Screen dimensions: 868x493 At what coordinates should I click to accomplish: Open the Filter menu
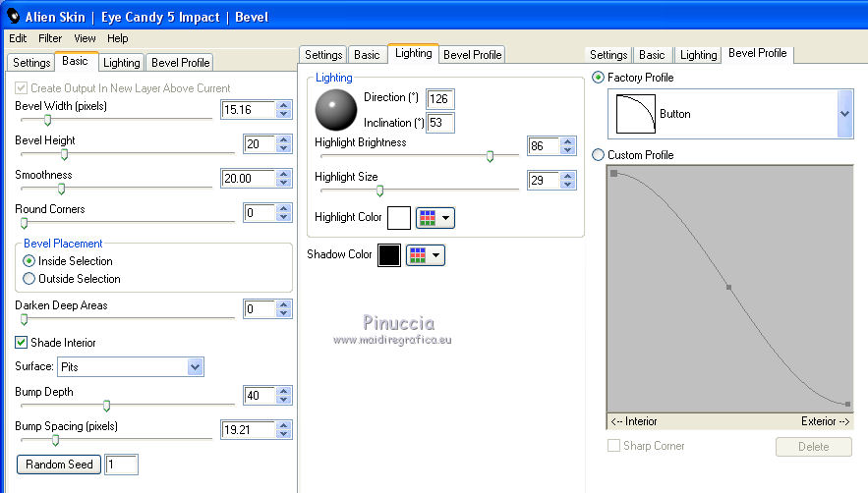pyautogui.click(x=50, y=38)
